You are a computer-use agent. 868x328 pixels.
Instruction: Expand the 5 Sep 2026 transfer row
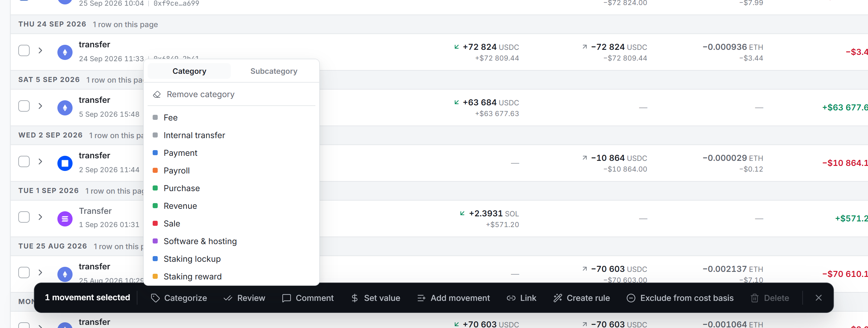click(x=40, y=106)
